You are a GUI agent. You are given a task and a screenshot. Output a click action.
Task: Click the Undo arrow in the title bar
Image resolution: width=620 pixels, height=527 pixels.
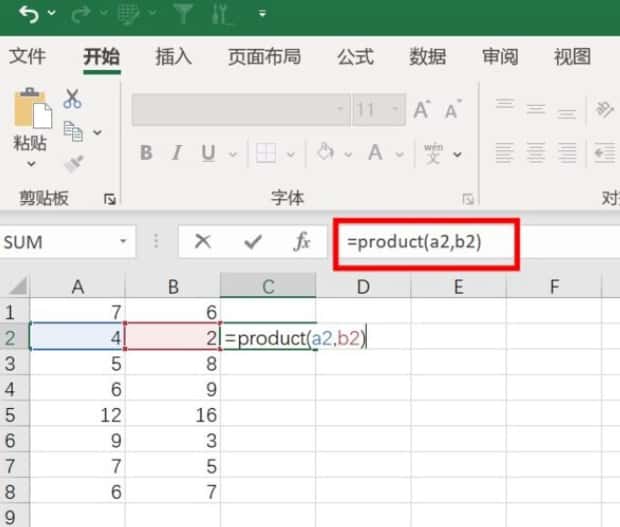pos(27,14)
